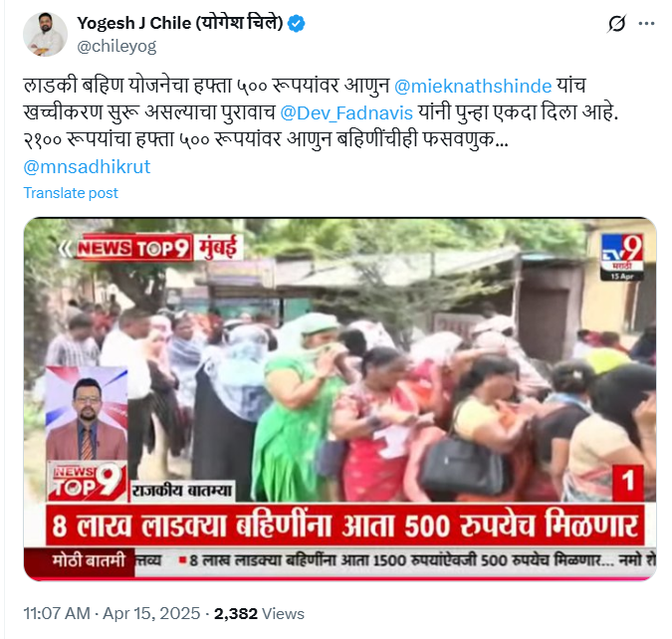Open the @mnsadhikrut mention
Viewport: 672px width, 639px height.
[x=87, y=166]
